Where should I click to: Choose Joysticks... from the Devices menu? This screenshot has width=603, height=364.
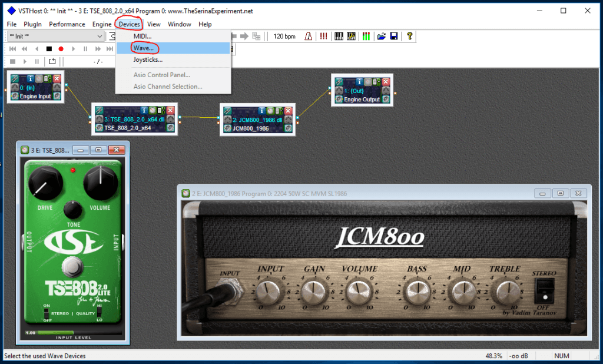pos(173,59)
